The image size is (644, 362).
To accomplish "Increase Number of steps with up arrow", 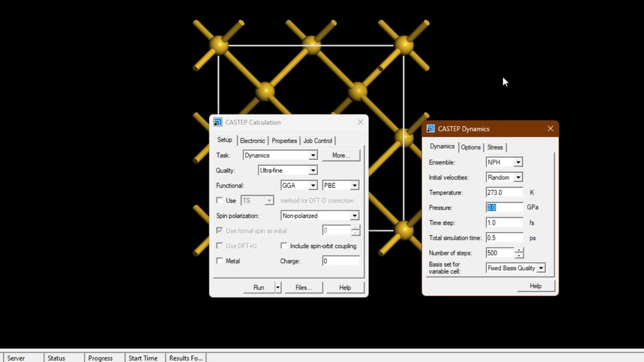I will coord(519,250).
